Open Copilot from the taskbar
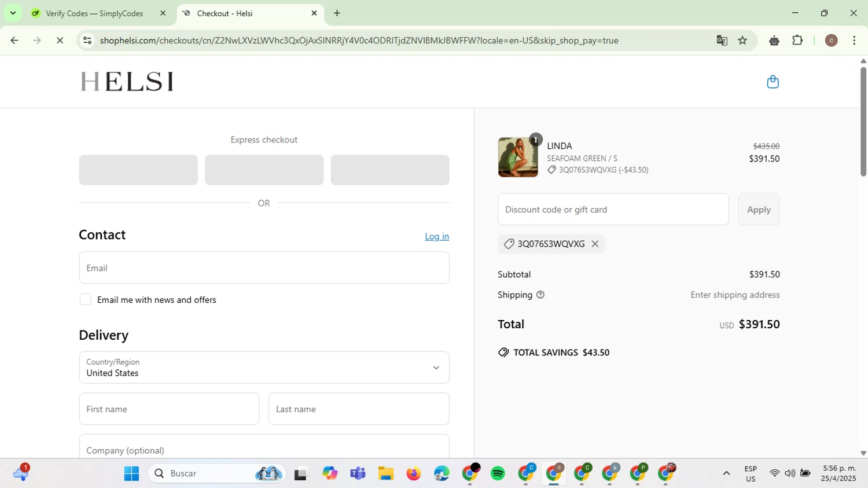The width and height of the screenshot is (868, 488). click(330, 474)
